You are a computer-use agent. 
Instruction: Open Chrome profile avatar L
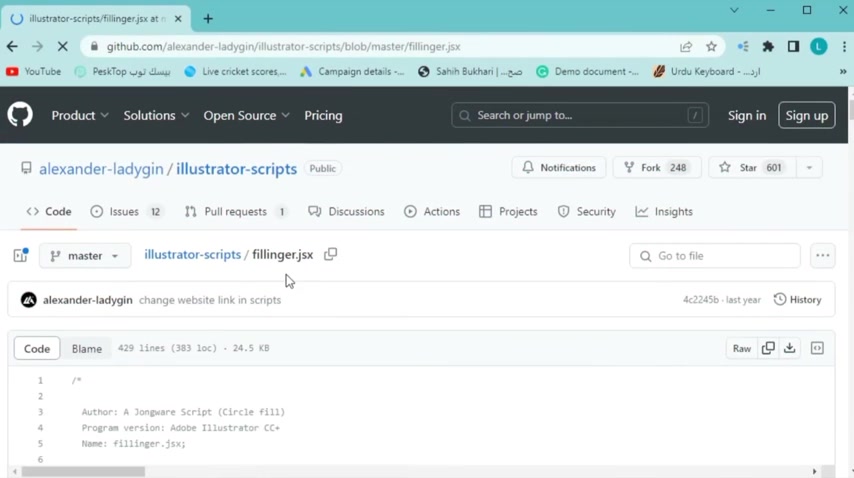coord(819,47)
